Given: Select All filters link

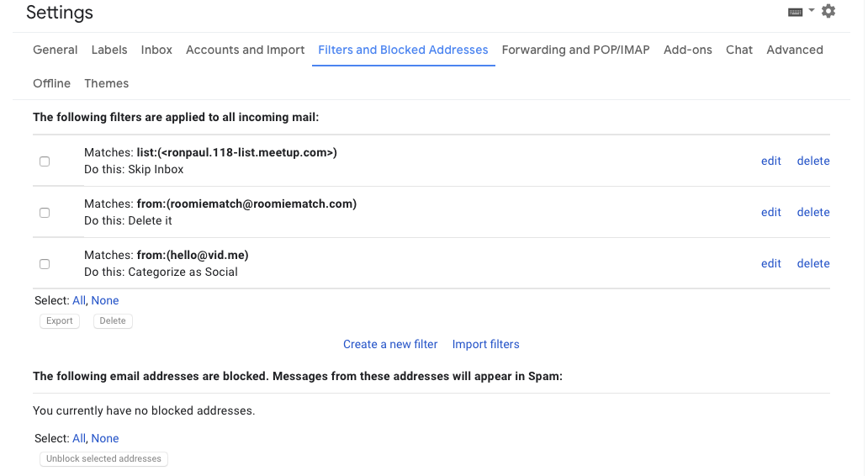Looking at the screenshot, I should pyautogui.click(x=78, y=300).
